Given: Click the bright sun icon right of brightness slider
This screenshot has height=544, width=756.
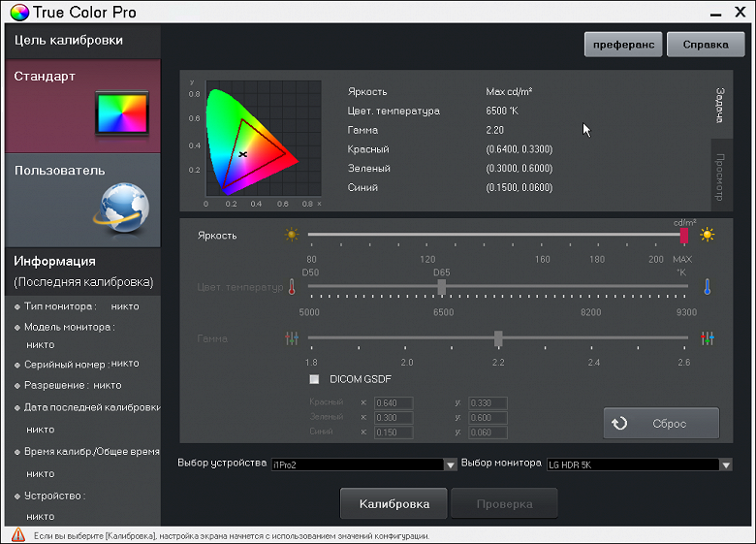Looking at the screenshot, I should tap(708, 235).
